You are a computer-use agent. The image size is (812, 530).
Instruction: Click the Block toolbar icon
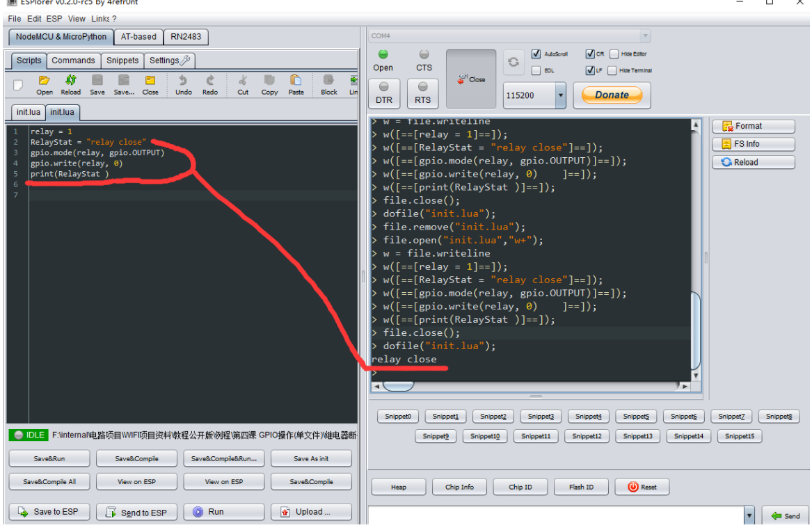click(x=329, y=85)
